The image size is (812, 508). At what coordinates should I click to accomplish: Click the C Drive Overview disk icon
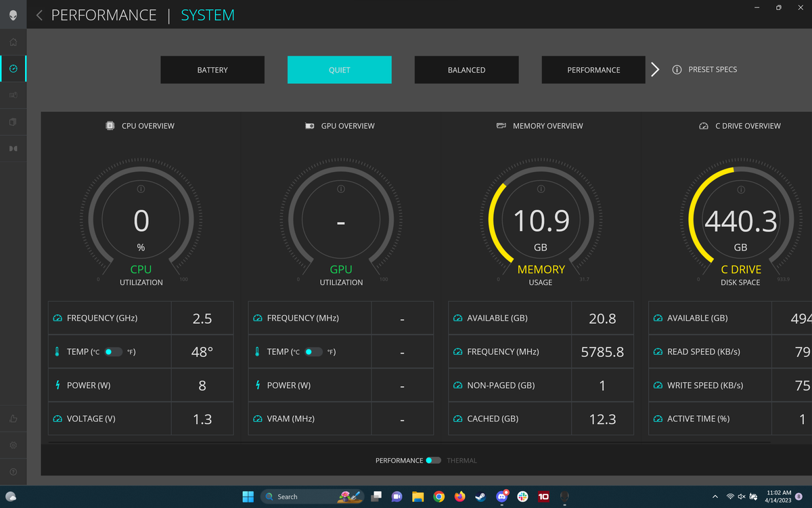[x=704, y=126]
